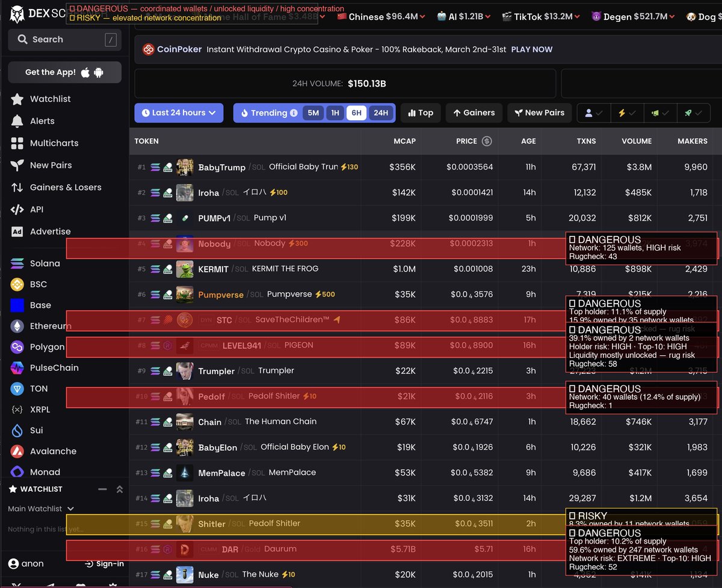
Task: Toggle the profile filter checkmark
Action: coord(594,113)
